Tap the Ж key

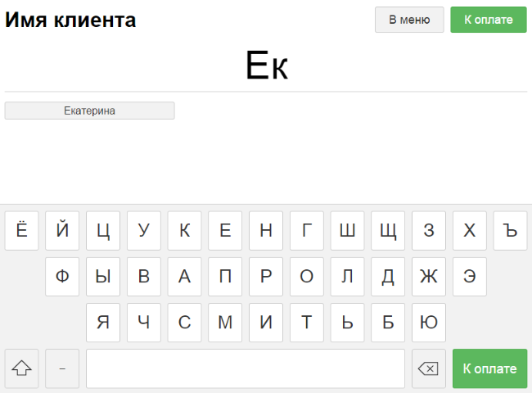(429, 276)
